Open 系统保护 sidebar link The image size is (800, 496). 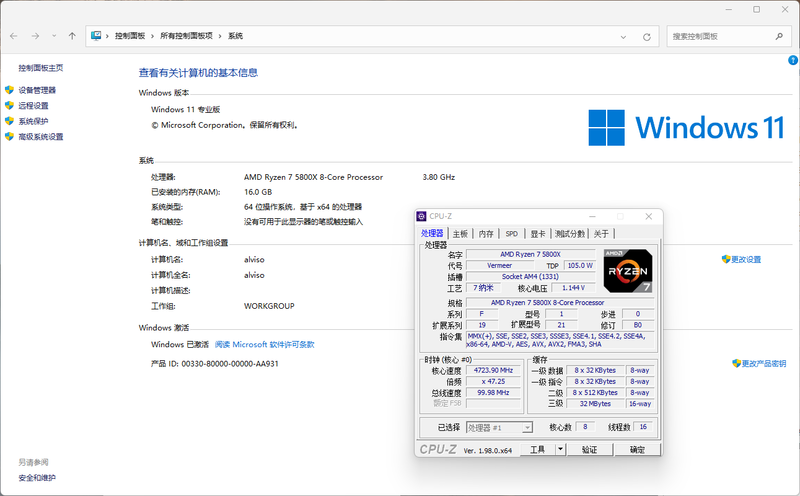tap(34, 121)
